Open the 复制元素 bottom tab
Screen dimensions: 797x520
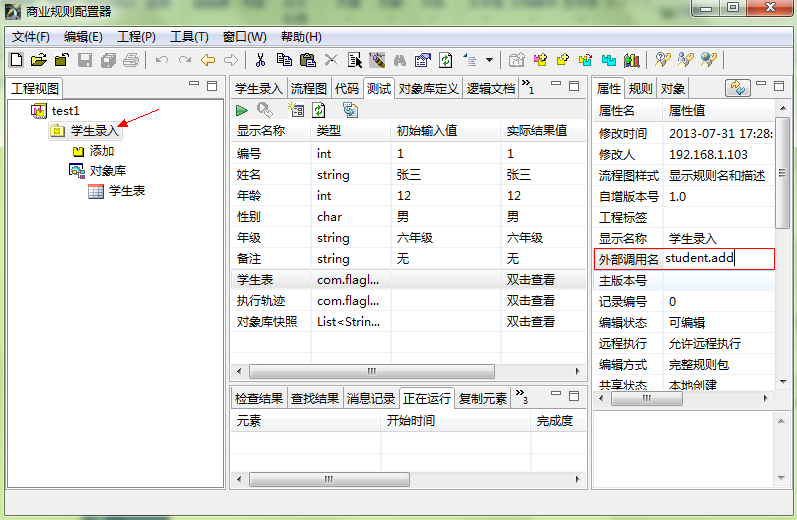482,399
